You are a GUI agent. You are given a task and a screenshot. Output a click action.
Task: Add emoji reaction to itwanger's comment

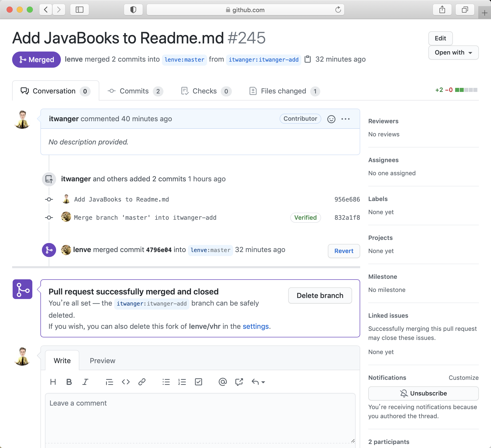click(x=331, y=119)
